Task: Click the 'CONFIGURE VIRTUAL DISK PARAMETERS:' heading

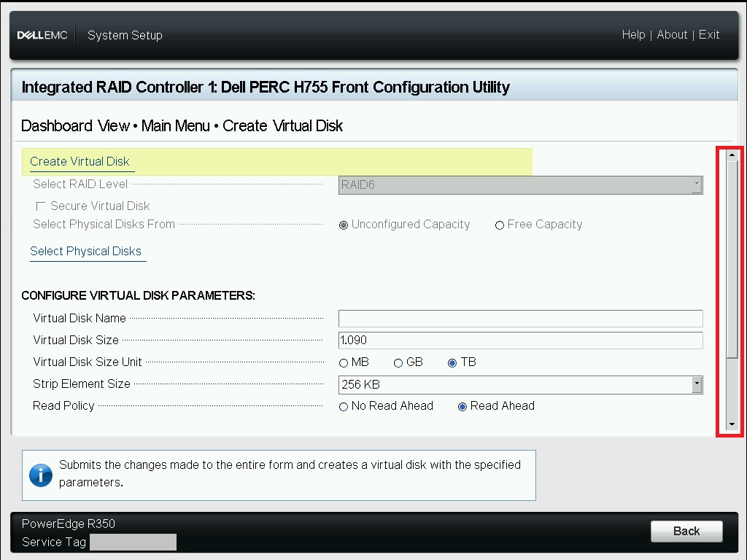Action: tap(138, 296)
